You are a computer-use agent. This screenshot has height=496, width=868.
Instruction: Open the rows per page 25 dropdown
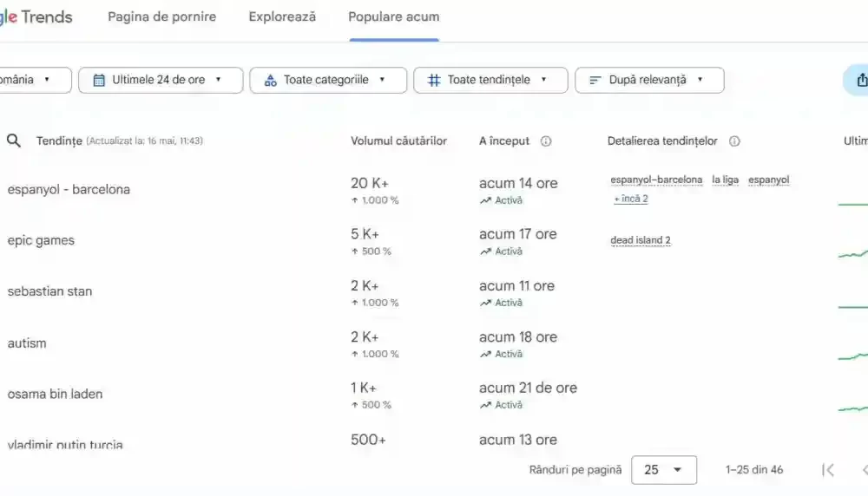pos(664,470)
